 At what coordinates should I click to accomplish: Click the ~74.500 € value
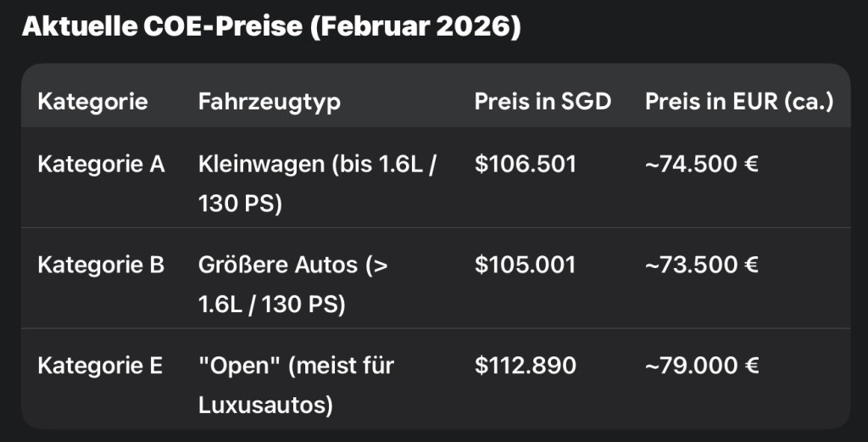click(701, 164)
